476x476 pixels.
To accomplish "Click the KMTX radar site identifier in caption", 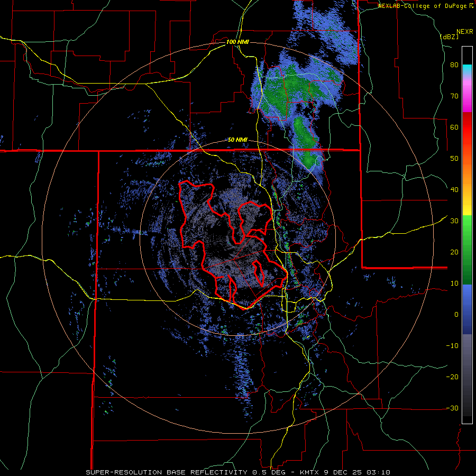I will 310,472.
